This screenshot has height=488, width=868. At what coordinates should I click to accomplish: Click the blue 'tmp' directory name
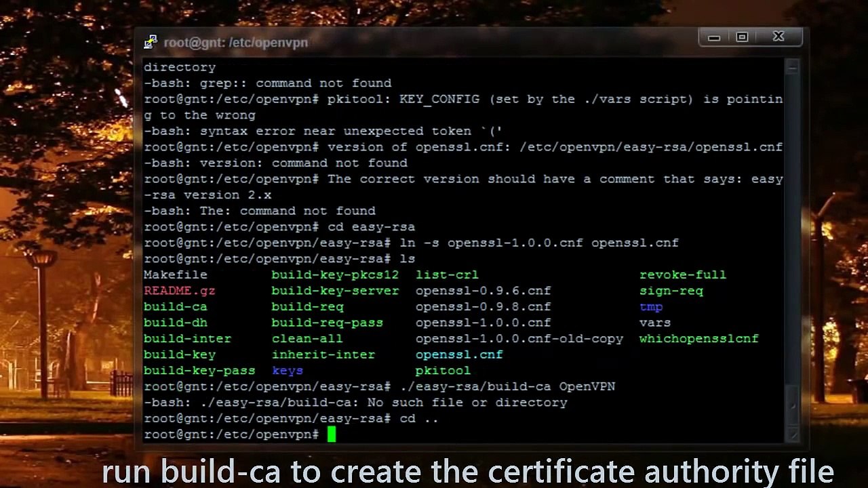coord(651,307)
